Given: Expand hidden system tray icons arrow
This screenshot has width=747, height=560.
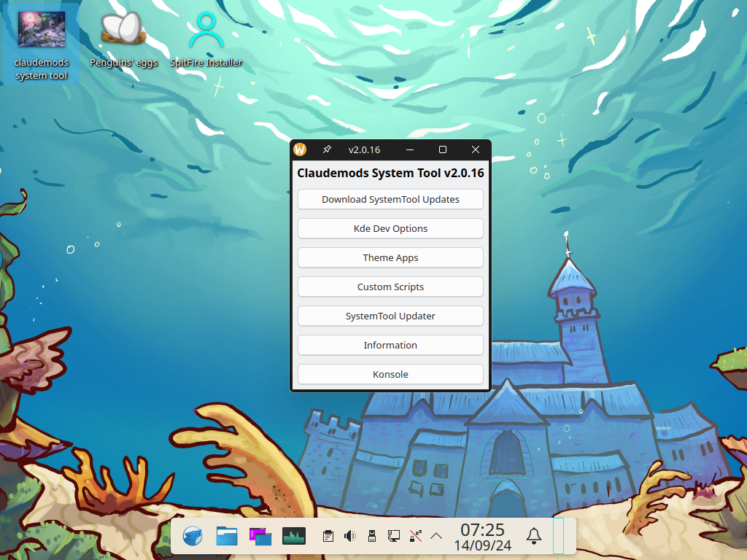Looking at the screenshot, I should coord(436,536).
